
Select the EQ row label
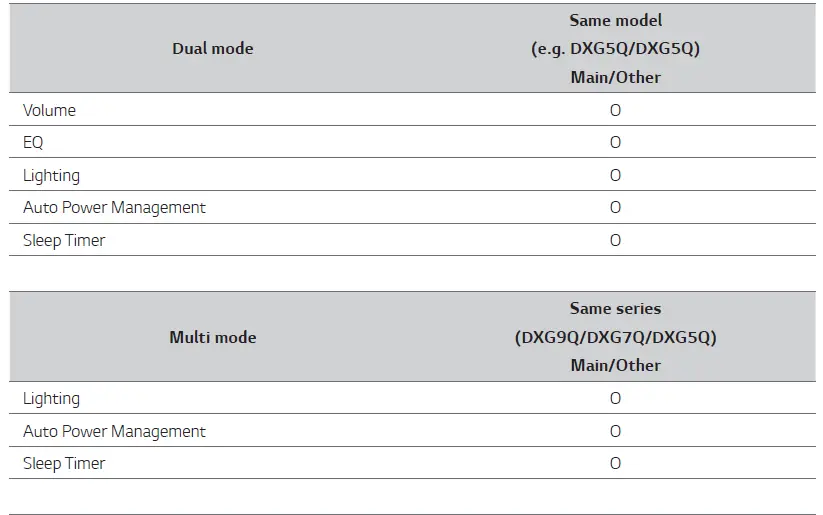33,142
